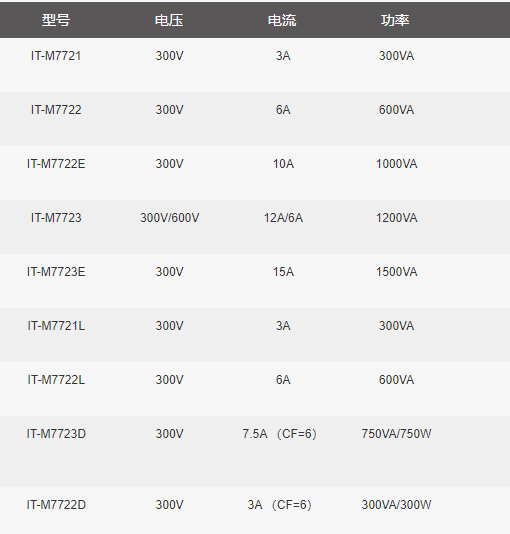Click the IT-M7722L model name
The width and height of the screenshot is (510, 534).
(56, 380)
